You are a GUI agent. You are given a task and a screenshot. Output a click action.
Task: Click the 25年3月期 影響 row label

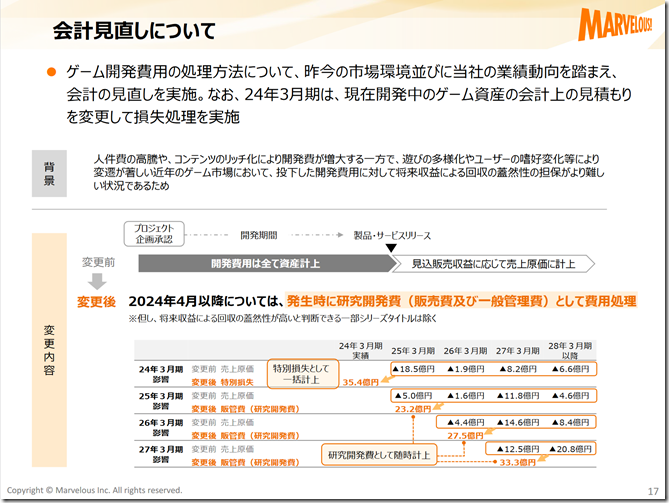click(161, 401)
